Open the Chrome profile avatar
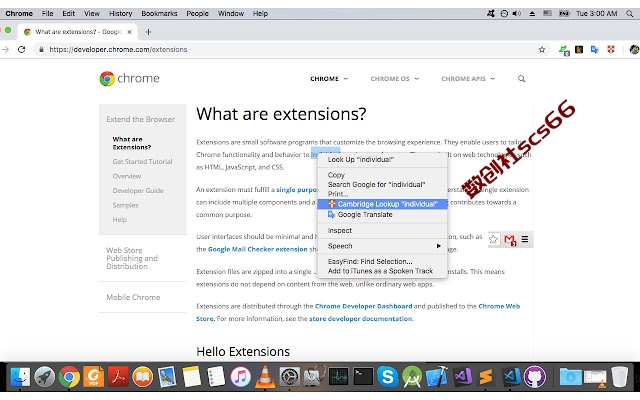This screenshot has width=640, height=400. (634, 49)
